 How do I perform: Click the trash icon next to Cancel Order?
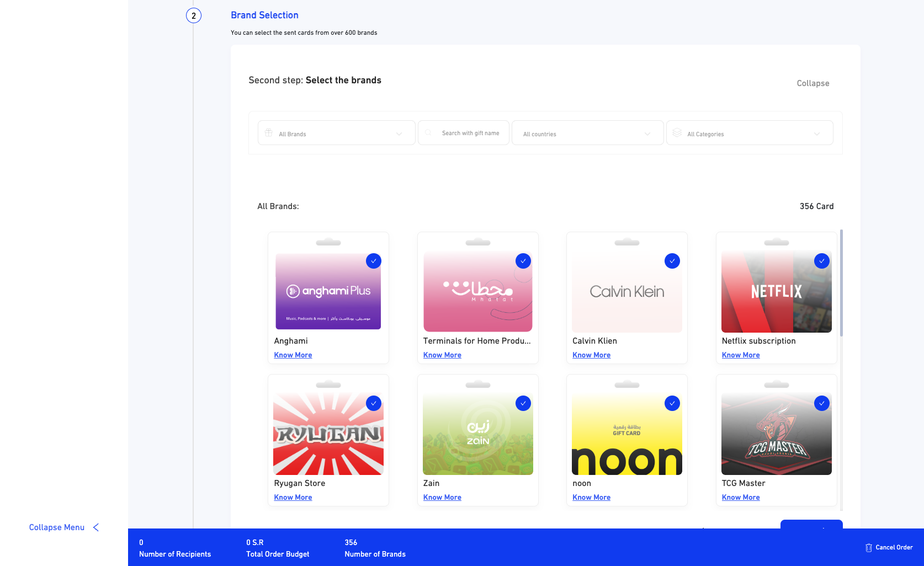pyautogui.click(x=869, y=548)
